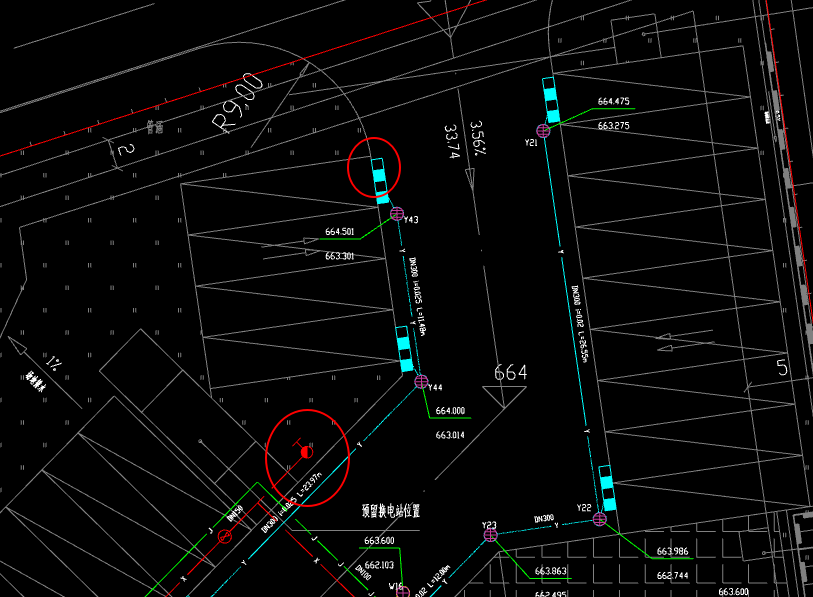The width and height of the screenshot is (813, 597).
Task: Click the 663.275 elevation label
Action: (x=613, y=126)
